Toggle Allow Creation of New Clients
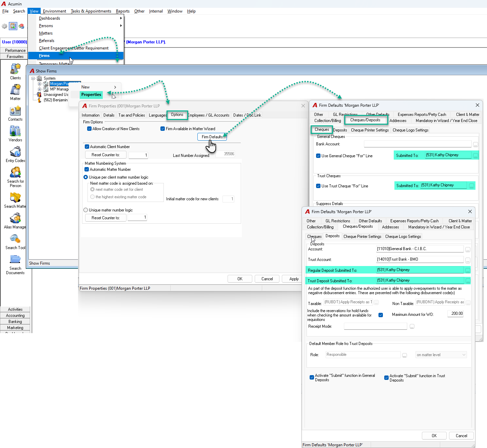Viewport: 487px width, 448px height. coord(90,129)
